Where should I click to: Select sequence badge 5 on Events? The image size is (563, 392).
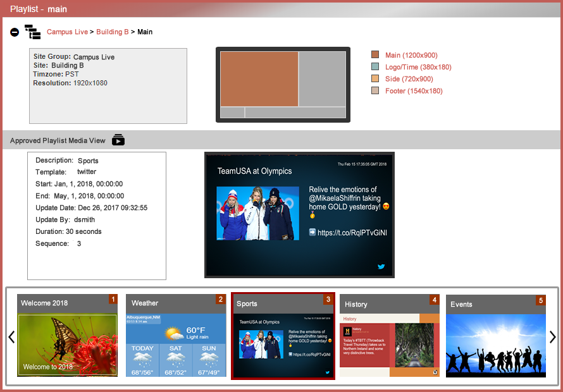541,300
